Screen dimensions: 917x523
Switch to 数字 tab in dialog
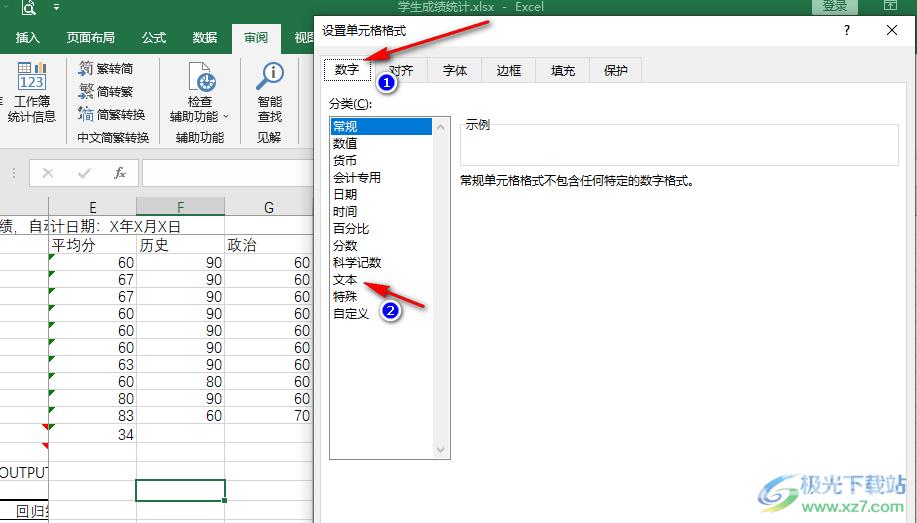[x=347, y=70]
